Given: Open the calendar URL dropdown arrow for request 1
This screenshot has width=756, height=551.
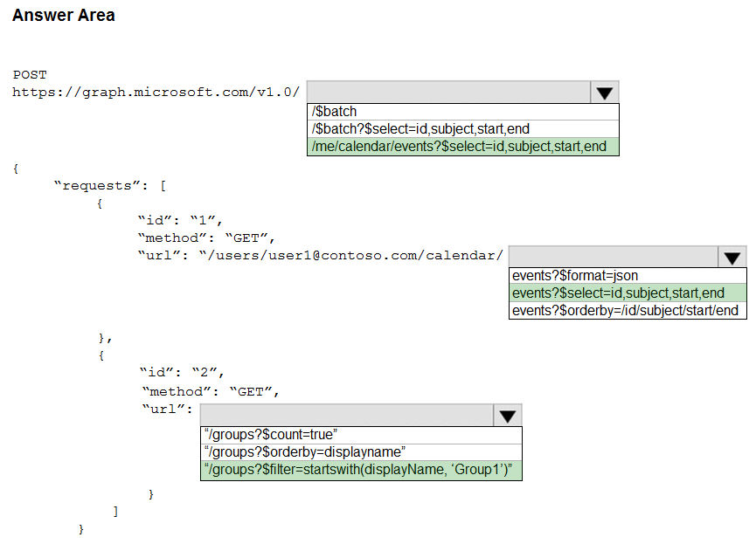Looking at the screenshot, I should 732,258.
